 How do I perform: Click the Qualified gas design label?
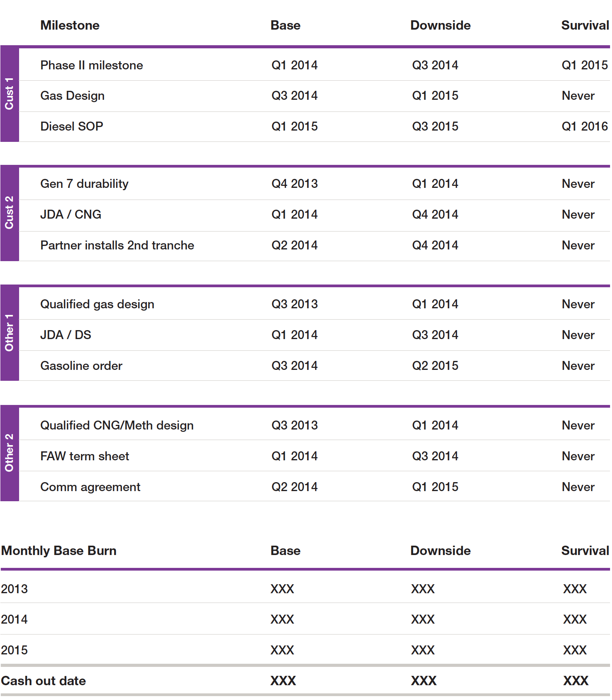tap(97, 304)
